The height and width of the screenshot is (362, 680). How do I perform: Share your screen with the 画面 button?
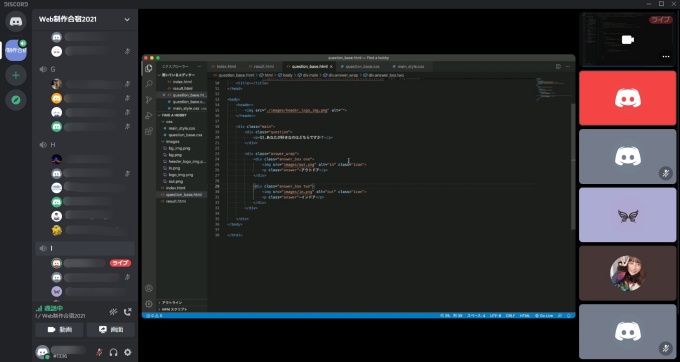point(111,329)
